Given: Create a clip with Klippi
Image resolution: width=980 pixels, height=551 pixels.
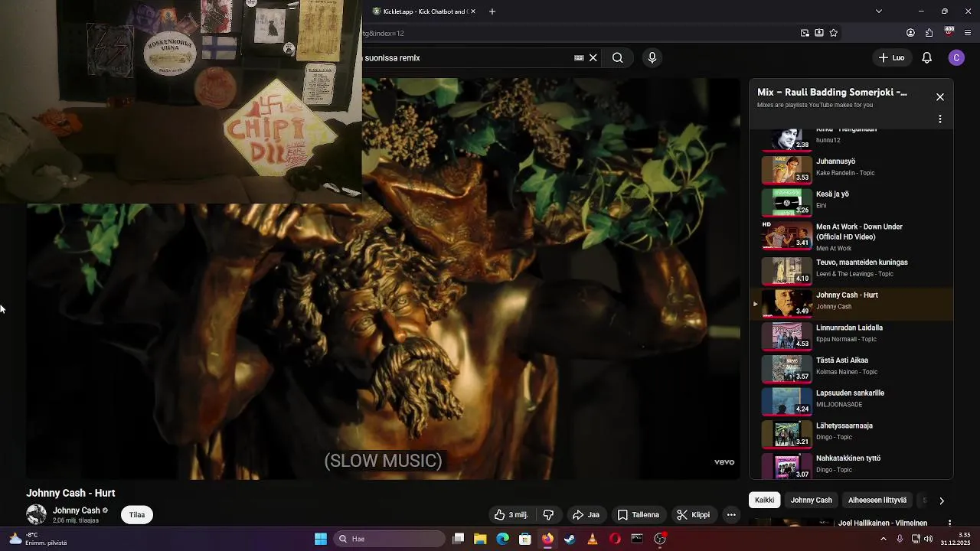Looking at the screenshot, I should [694, 515].
